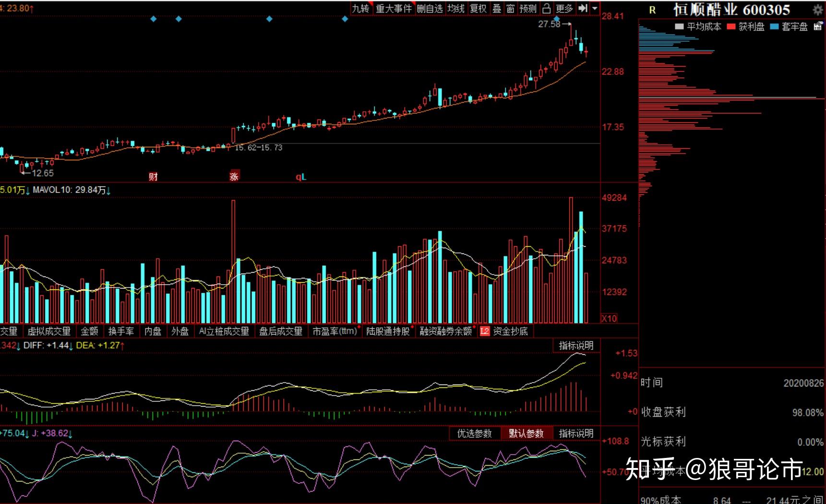This screenshot has height=504, width=826.
Task: Click the 28.41 price axis label
Action: pyautogui.click(x=613, y=16)
